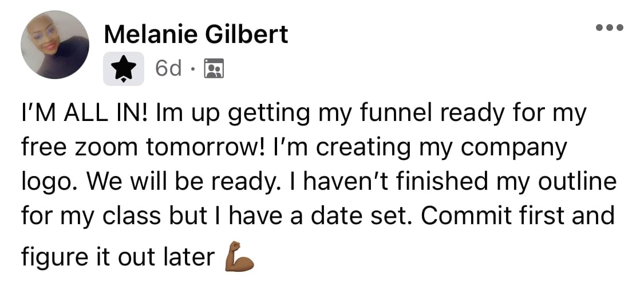644x289 pixels.
Task: Click the black star badge icon
Action: pyautogui.click(x=124, y=69)
